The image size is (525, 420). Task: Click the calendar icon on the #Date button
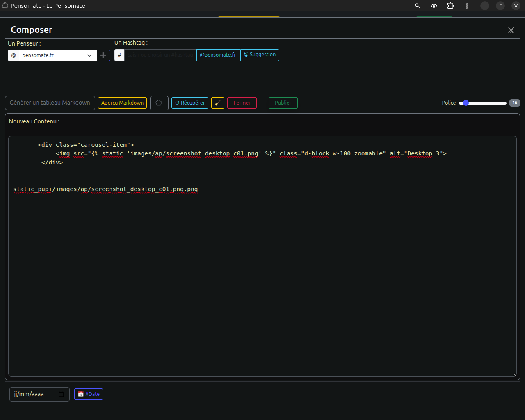pyautogui.click(x=81, y=394)
